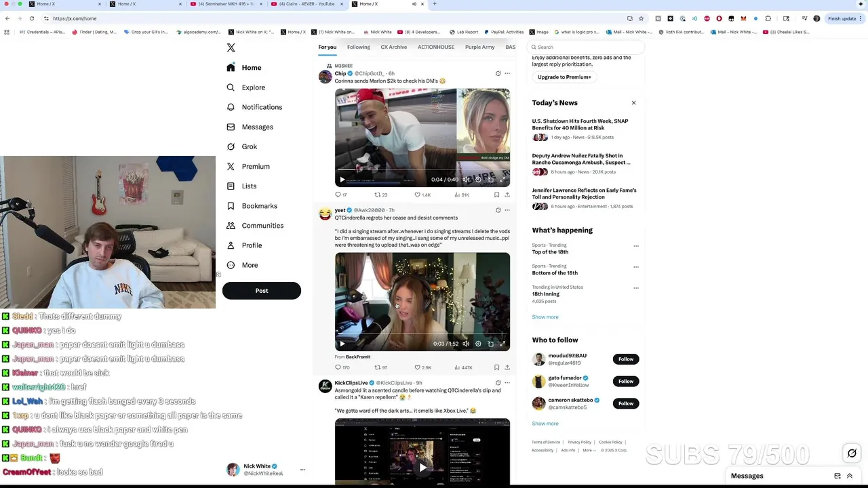This screenshot has width=868, height=488.
Task: Click Upgrade to Premium+ button
Action: 564,77
